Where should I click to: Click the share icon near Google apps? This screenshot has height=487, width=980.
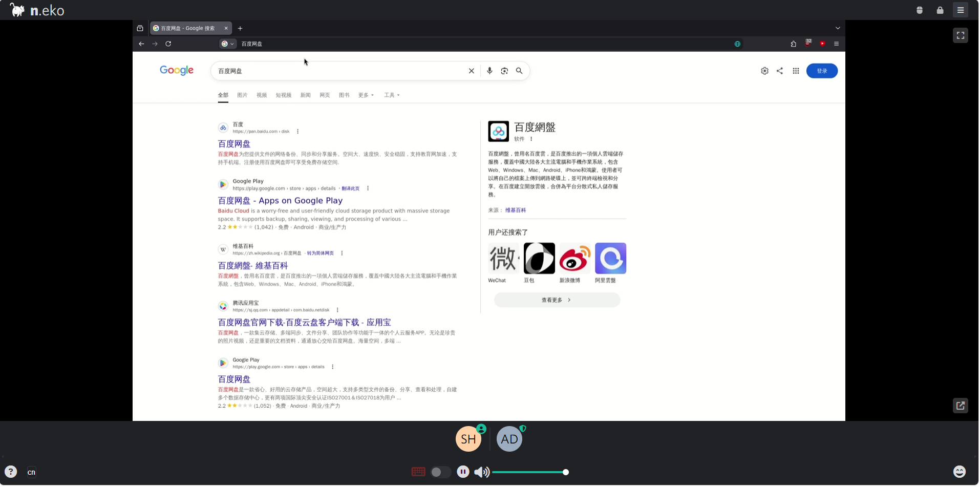tap(779, 71)
